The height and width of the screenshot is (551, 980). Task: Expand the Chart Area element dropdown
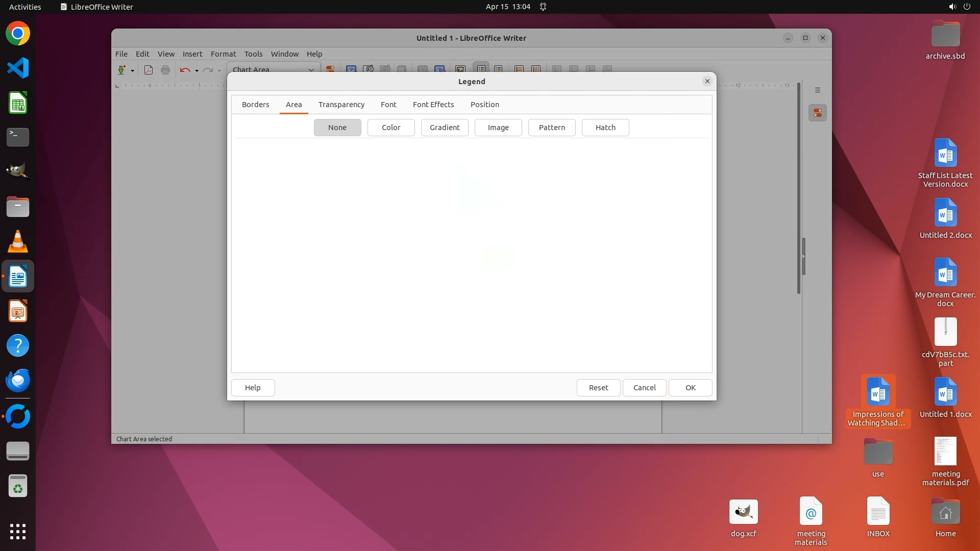[x=311, y=70]
